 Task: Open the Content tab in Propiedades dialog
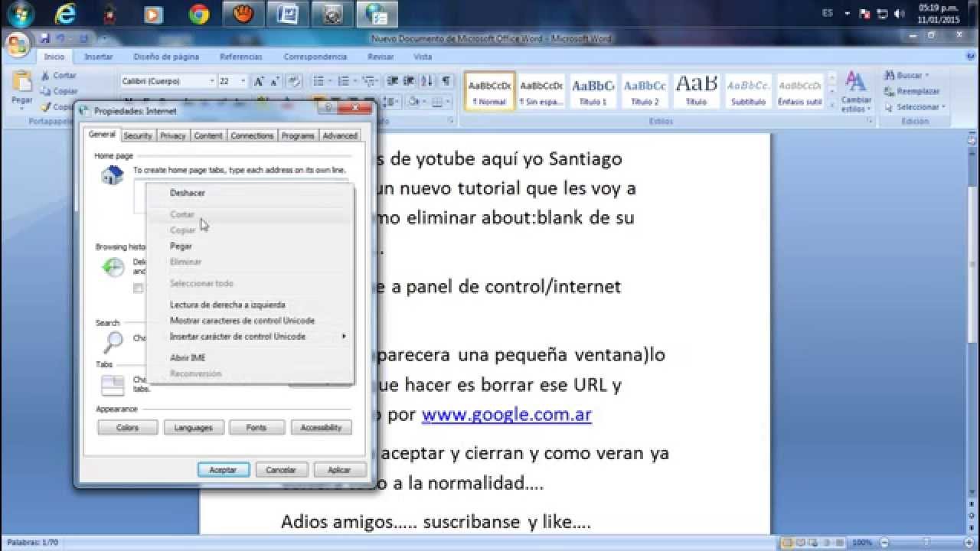(208, 135)
